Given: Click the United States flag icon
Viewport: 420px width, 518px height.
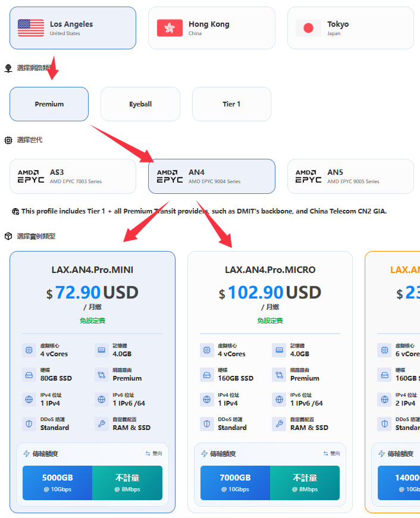Looking at the screenshot, I should (31, 28).
